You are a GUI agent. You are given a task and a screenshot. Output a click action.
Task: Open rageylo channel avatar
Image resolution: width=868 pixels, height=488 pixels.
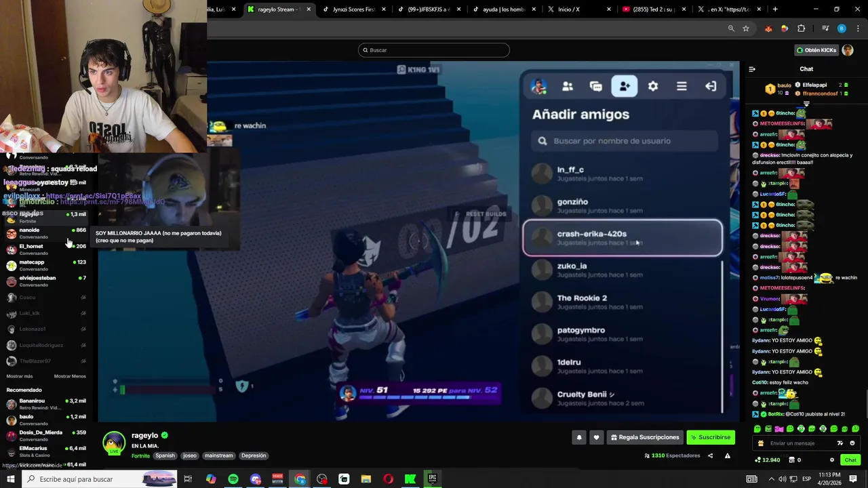pos(114,443)
